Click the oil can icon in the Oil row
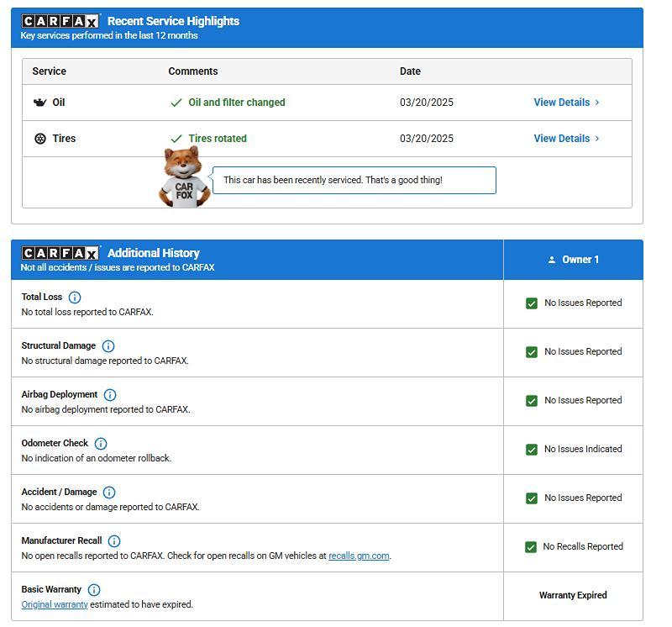Image resolution: width=672 pixels, height=627 pixels. coord(39,103)
